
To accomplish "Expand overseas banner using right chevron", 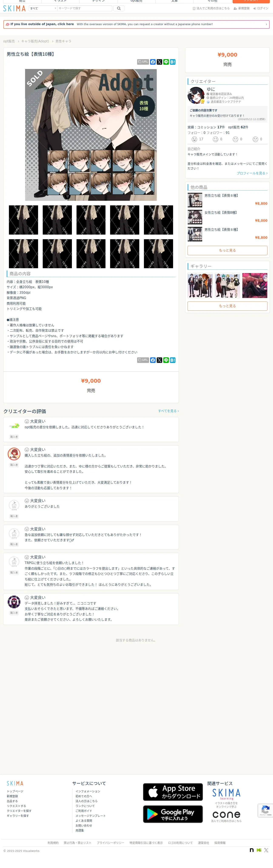I will pyautogui.click(x=266, y=24).
